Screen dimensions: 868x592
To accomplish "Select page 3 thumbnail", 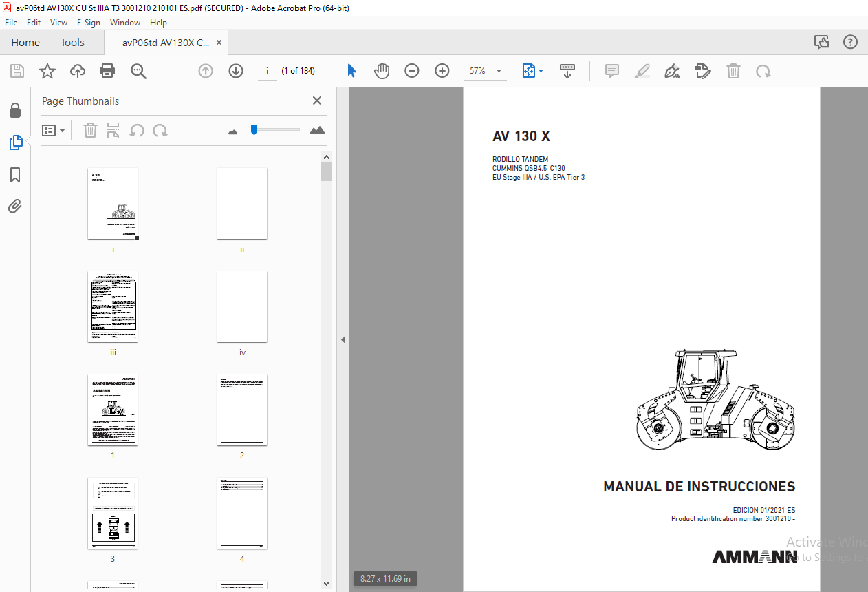I will [x=113, y=514].
